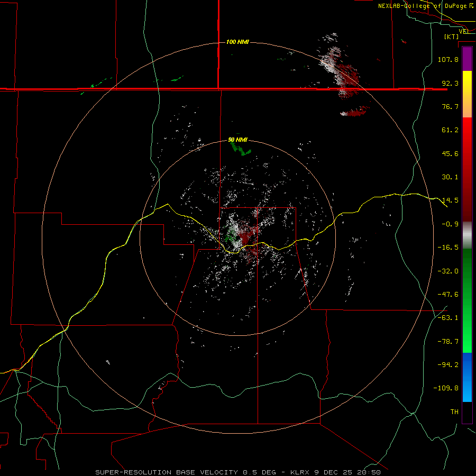The height and width of the screenshot is (476, 476).
Task: Click the VEL legend title
Action: [464, 31]
